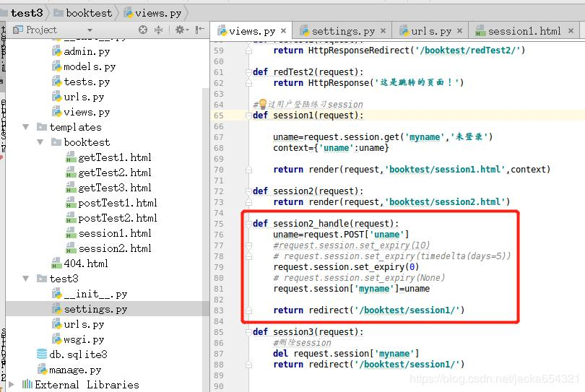The height and width of the screenshot is (392, 585).
Task: Open the Project panel gear settings
Action: tap(182, 30)
